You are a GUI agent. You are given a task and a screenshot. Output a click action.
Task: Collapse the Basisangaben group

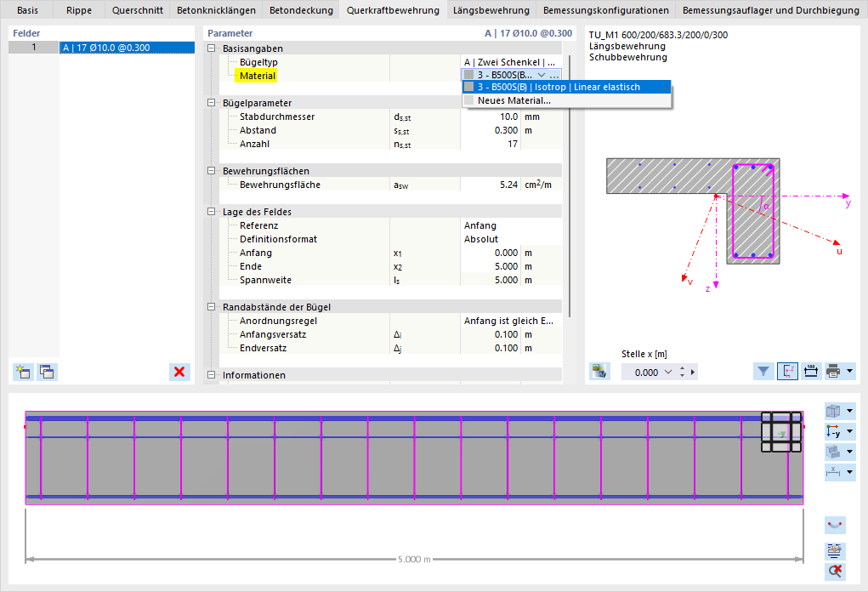(211, 48)
